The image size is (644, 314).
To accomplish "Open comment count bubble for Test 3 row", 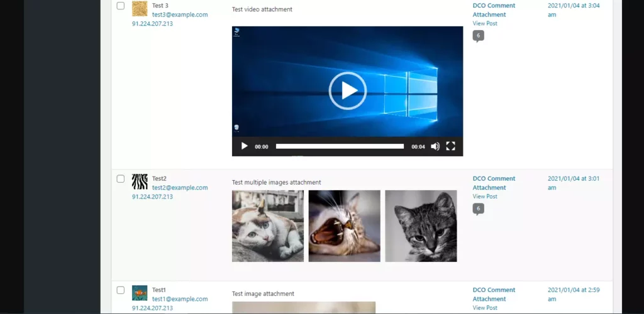I will pyautogui.click(x=479, y=36).
